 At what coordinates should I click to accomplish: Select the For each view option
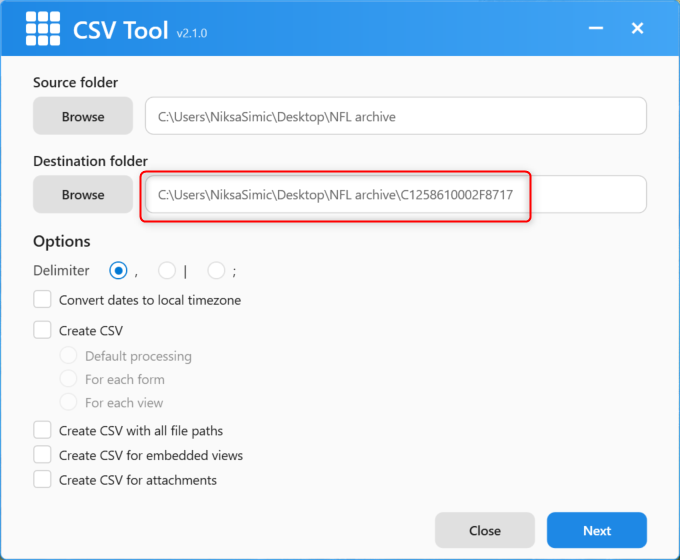[x=69, y=402]
